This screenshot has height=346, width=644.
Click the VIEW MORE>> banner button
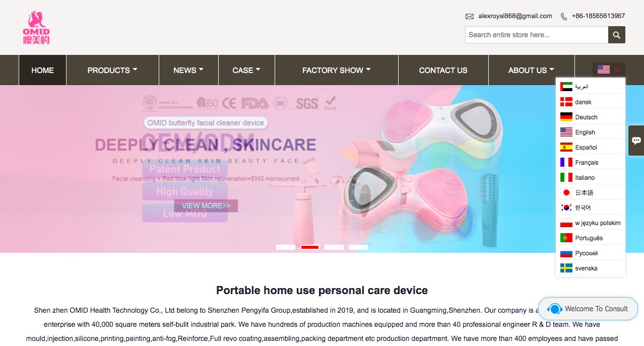pos(206,205)
